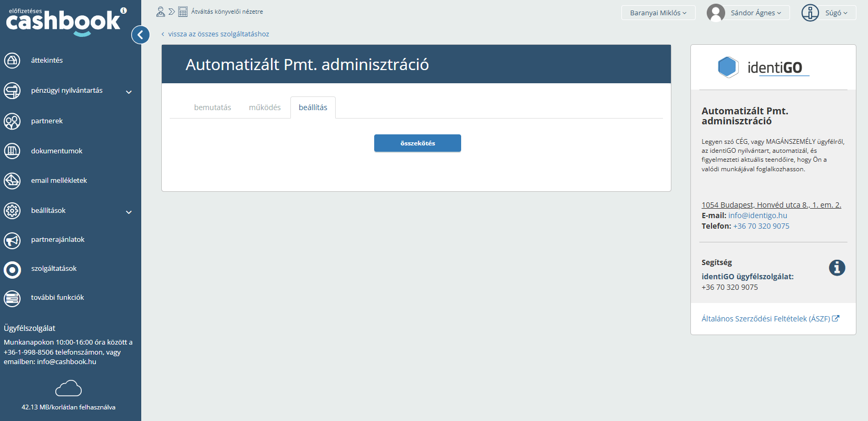Click the szolgáltatások circle icon
This screenshot has height=421, width=868.
point(12,270)
